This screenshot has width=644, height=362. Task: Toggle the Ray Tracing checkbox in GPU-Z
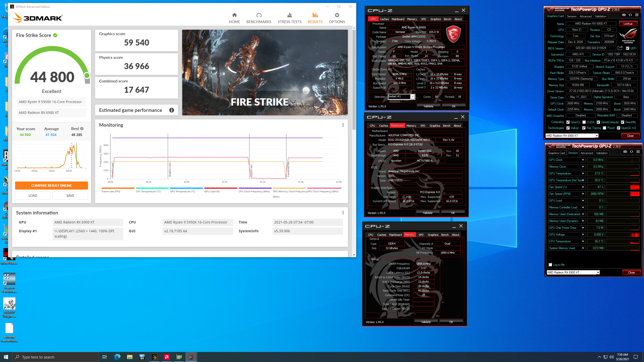[584, 128]
